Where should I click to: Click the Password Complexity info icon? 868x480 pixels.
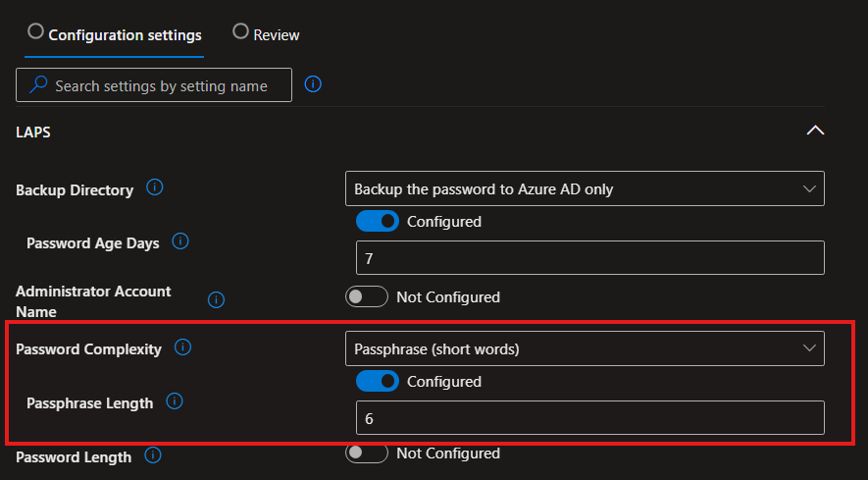(x=182, y=347)
